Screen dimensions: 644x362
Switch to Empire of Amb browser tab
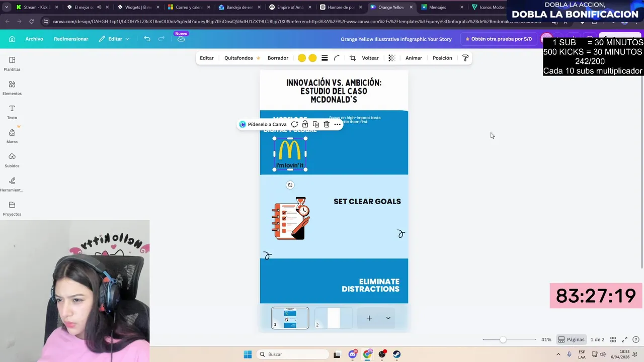289,7
